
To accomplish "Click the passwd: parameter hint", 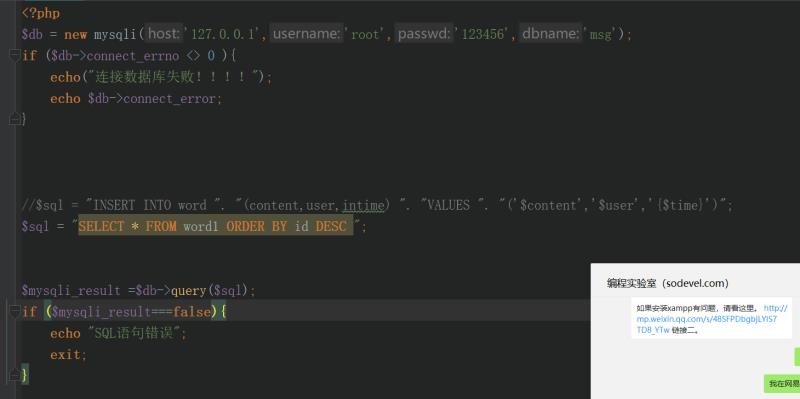I will pyautogui.click(x=424, y=34).
